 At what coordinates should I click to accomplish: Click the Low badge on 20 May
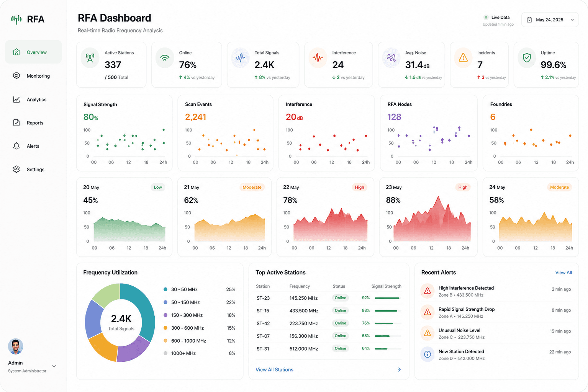point(158,187)
